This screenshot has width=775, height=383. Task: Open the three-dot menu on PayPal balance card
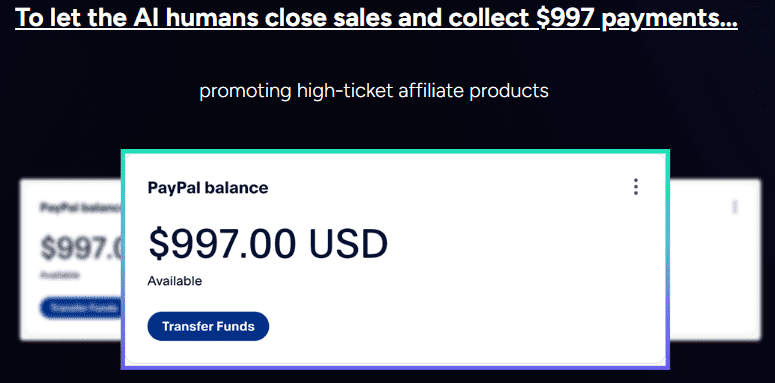pos(636,187)
